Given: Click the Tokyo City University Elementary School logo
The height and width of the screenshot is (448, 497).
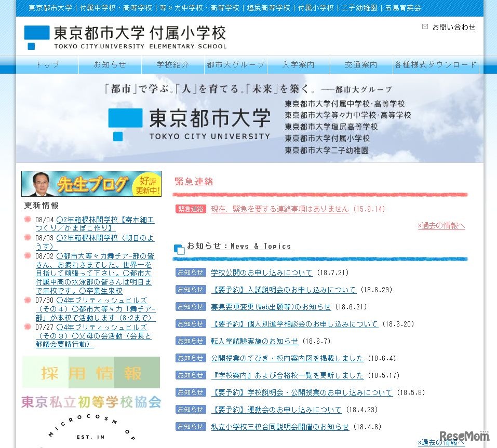Looking at the screenshot, I should pos(125,37).
